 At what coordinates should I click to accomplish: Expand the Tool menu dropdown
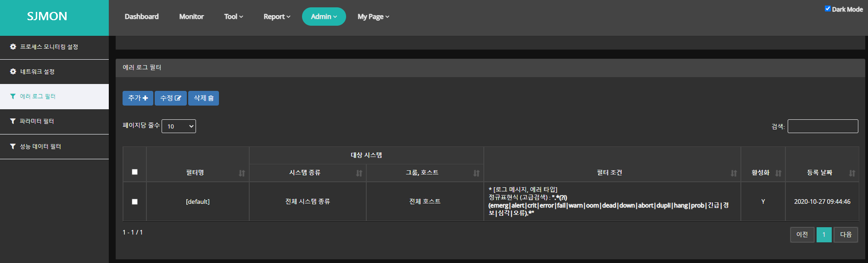(233, 17)
